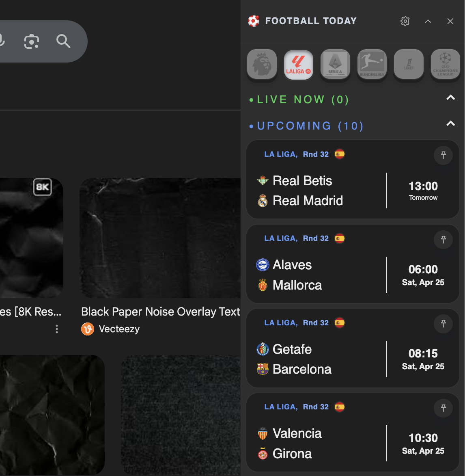Select the Premier League filter
Image resolution: width=465 pixels, height=476 pixels.
tap(262, 64)
